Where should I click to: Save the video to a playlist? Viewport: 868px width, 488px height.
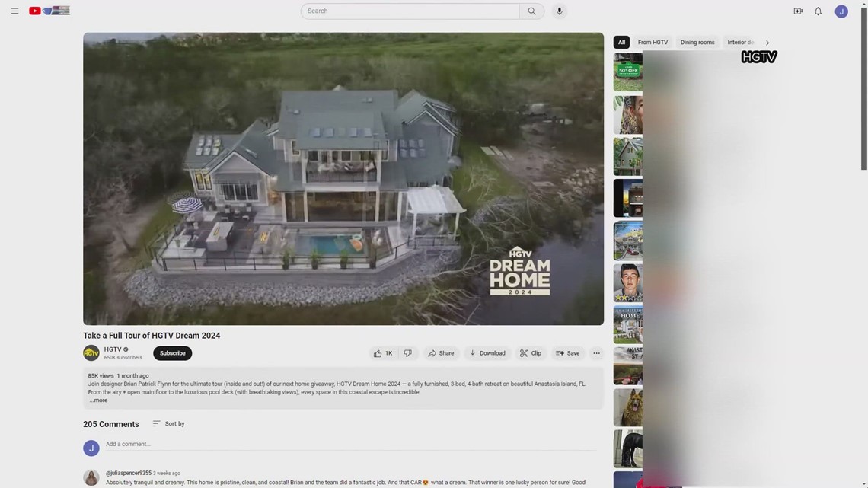[x=568, y=353]
